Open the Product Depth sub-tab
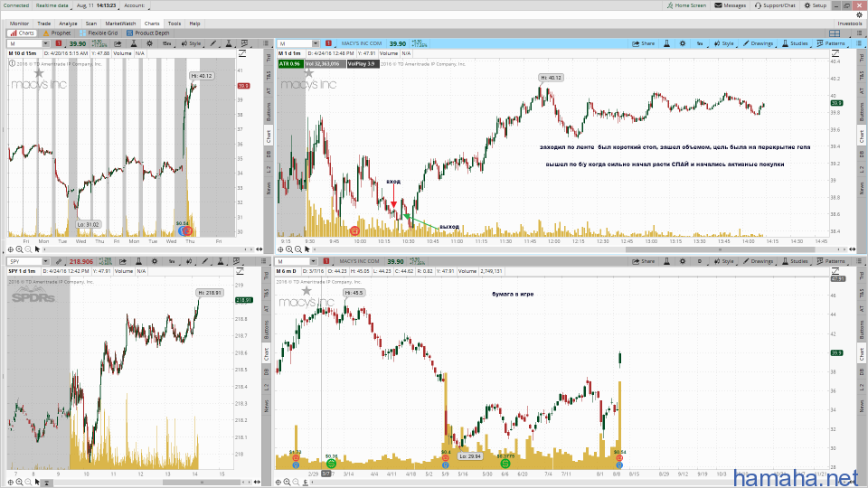 pos(148,33)
